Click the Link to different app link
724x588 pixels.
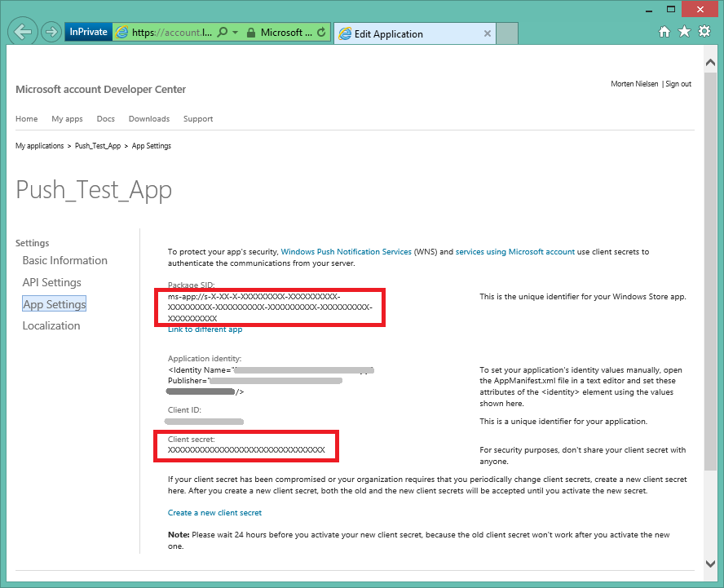[x=205, y=329]
